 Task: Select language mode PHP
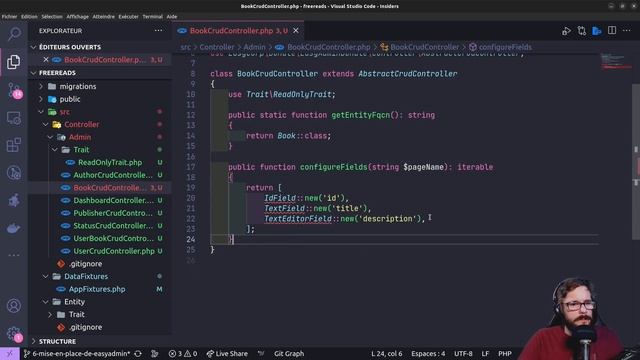coord(505,353)
